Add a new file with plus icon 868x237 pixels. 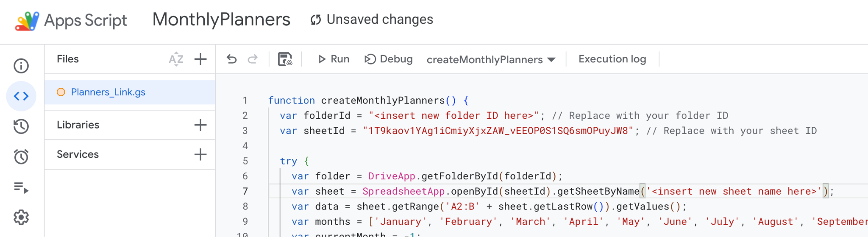point(200,59)
